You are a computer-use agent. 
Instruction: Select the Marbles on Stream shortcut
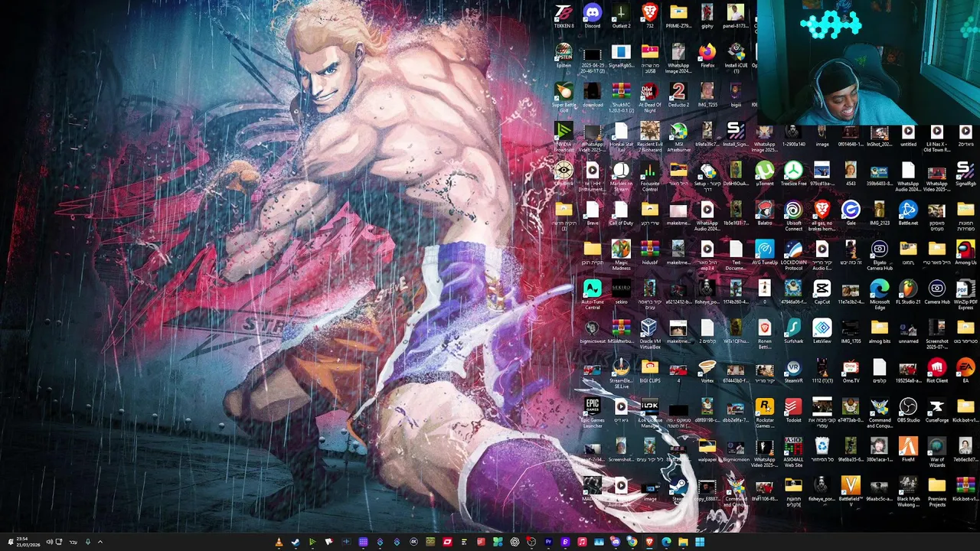point(621,177)
